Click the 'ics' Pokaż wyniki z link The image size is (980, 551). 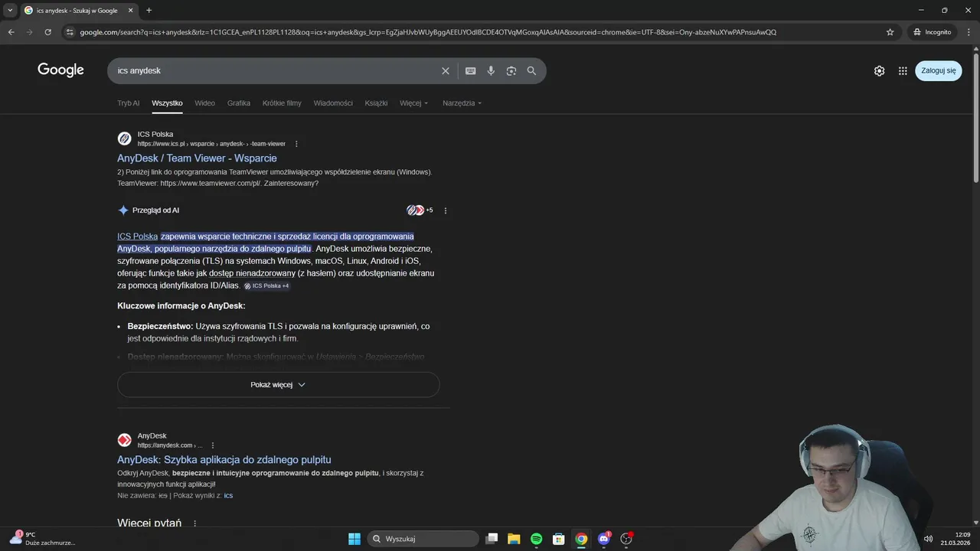[x=228, y=496]
